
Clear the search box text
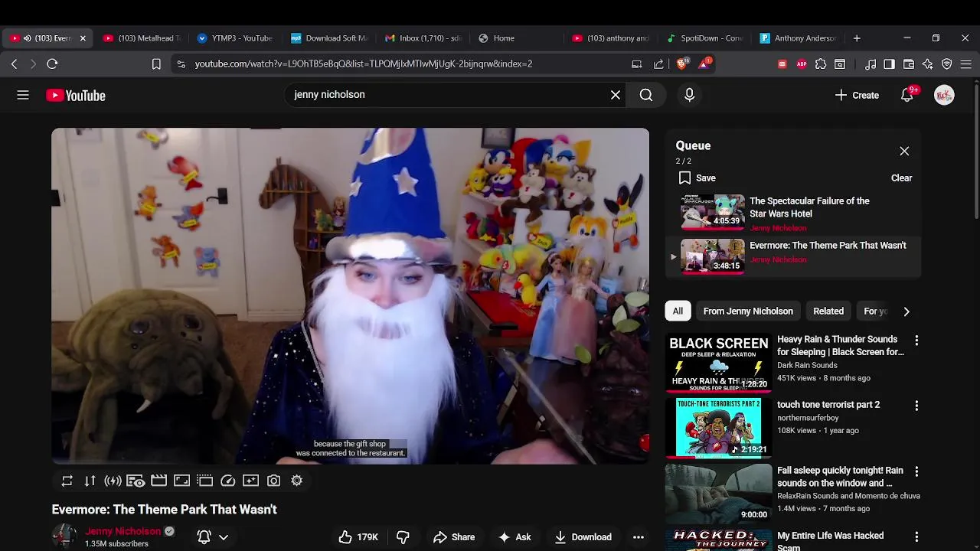[616, 95]
